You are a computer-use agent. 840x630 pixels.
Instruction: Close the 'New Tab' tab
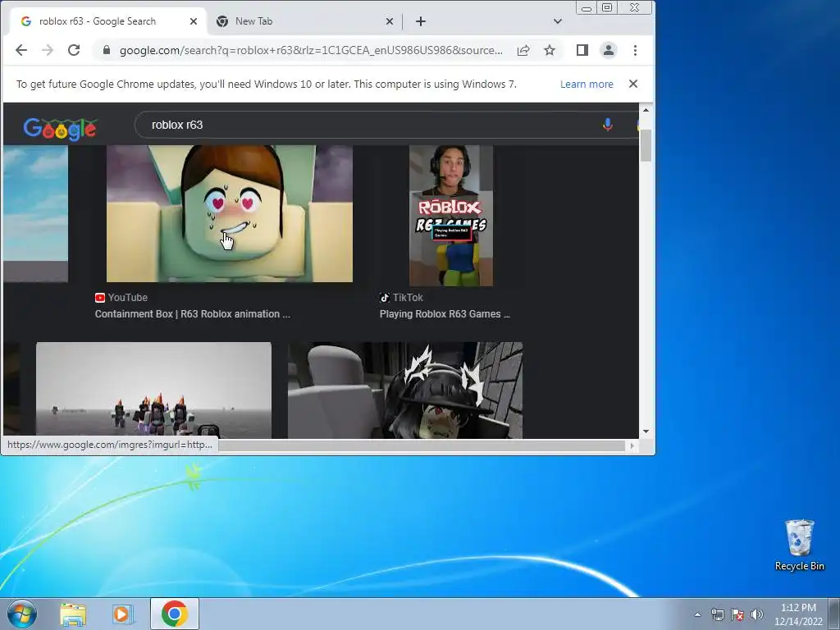390,21
